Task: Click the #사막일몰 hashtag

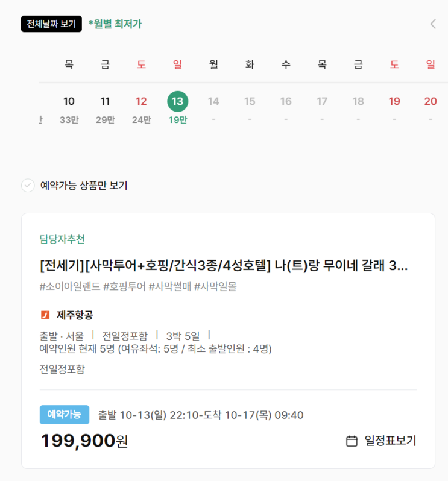Action: coord(215,286)
